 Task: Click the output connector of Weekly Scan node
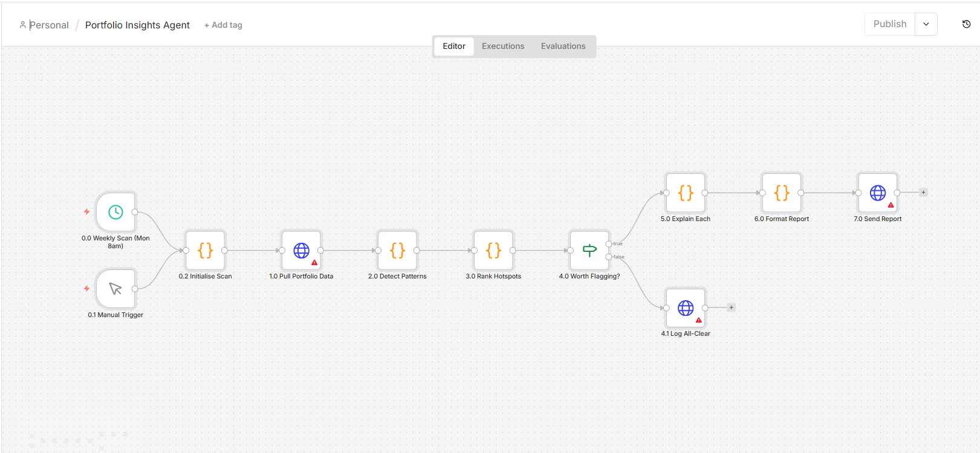click(x=135, y=212)
